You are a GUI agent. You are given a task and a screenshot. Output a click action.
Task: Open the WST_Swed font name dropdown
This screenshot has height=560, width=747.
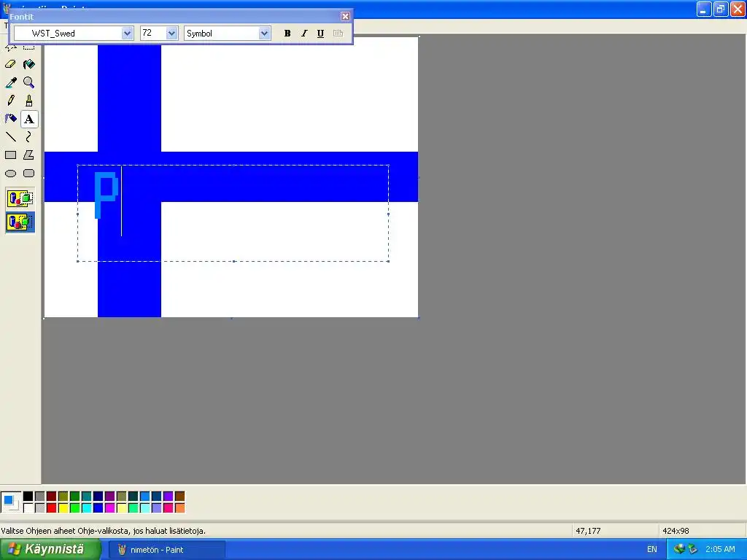pyautogui.click(x=127, y=34)
